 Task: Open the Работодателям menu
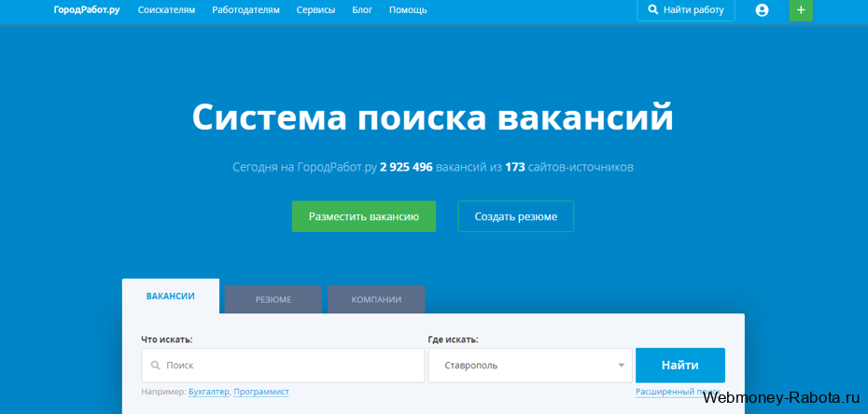(x=245, y=10)
